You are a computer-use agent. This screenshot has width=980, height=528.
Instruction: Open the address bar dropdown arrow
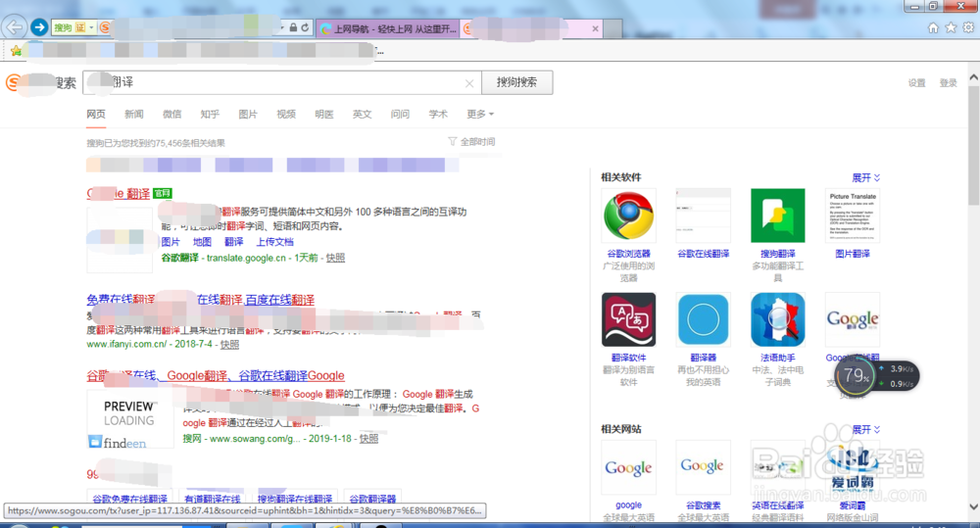[282, 27]
